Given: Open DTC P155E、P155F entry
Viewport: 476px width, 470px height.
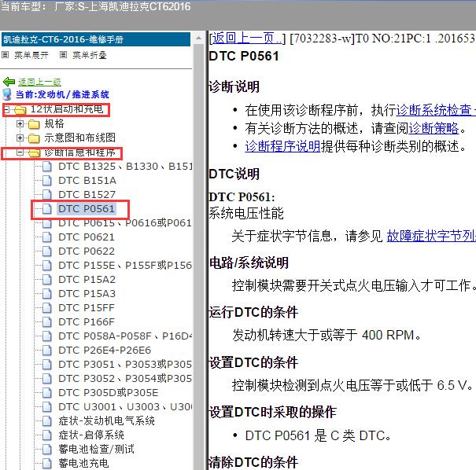Looking at the screenshot, I should click(125, 266).
